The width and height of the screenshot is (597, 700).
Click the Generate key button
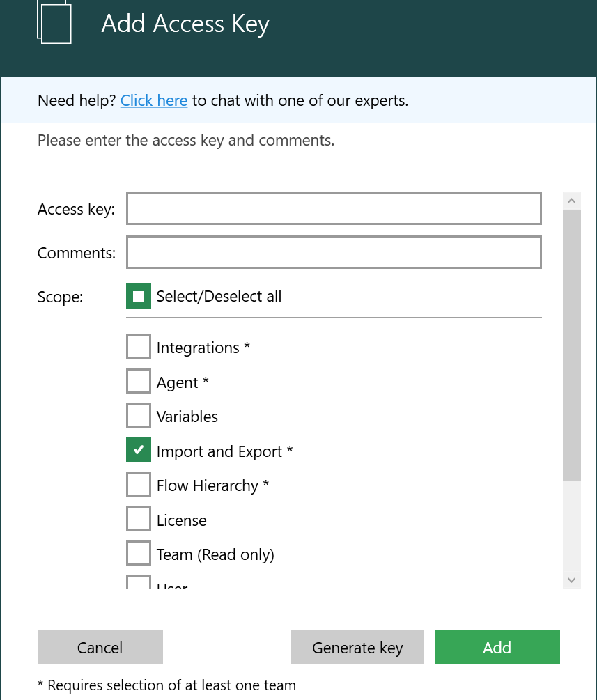pyautogui.click(x=357, y=647)
